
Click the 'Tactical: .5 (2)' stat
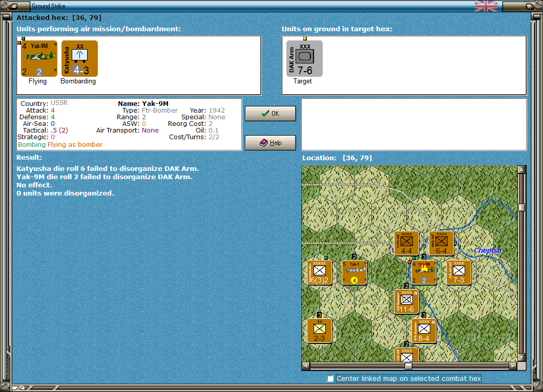46,130
